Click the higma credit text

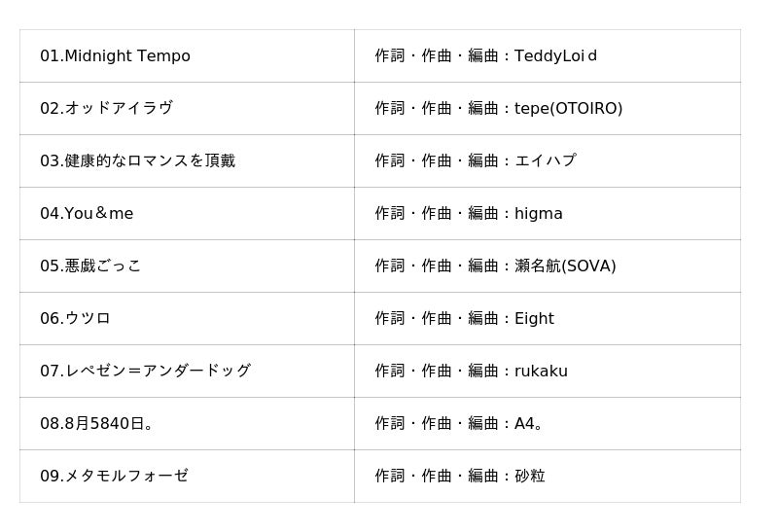(539, 214)
